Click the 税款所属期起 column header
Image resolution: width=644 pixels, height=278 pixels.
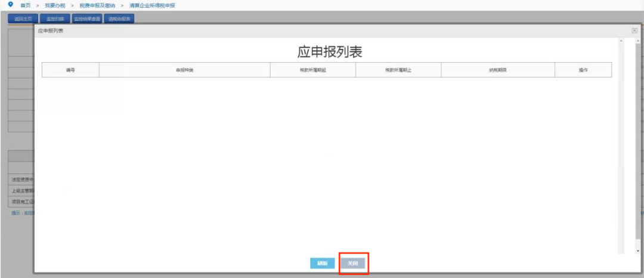pyautogui.click(x=312, y=70)
